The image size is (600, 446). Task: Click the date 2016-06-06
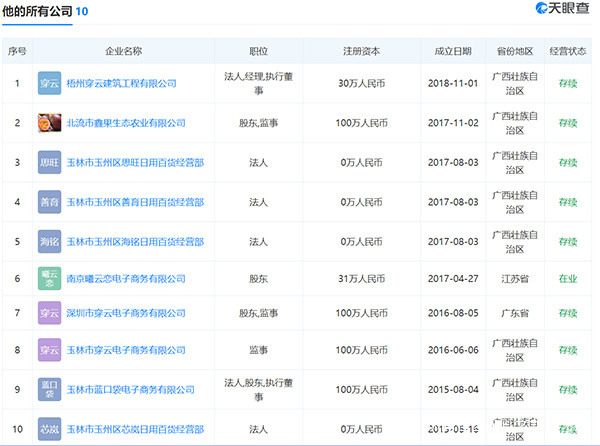coord(453,350)
